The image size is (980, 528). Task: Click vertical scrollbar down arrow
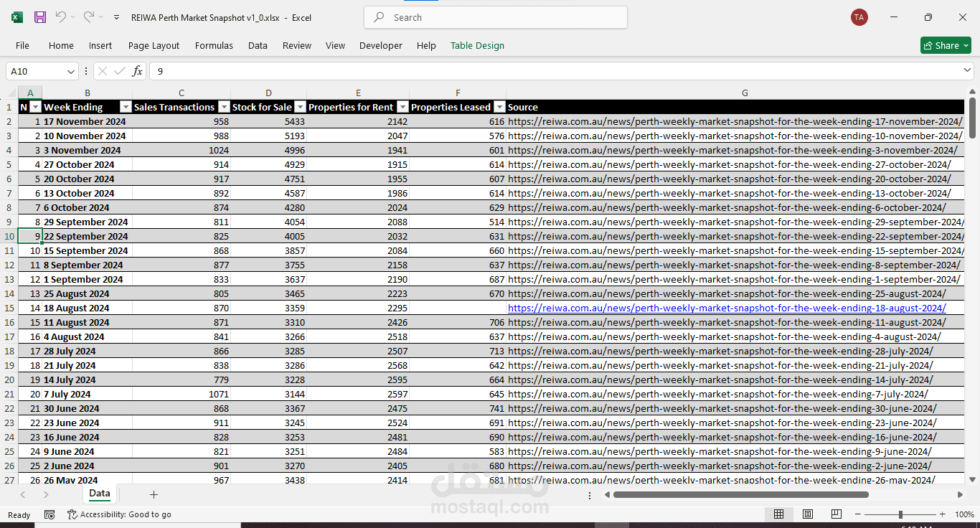(972, 479)
